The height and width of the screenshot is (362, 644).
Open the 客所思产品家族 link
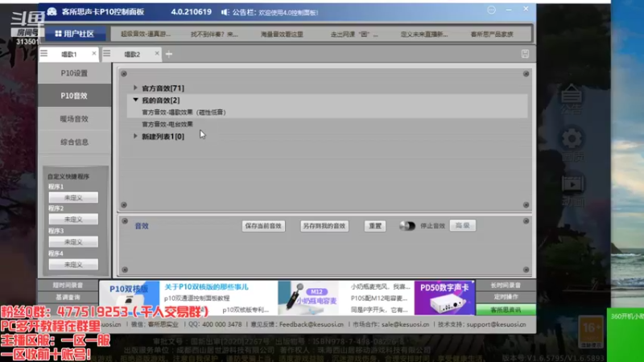492,34
